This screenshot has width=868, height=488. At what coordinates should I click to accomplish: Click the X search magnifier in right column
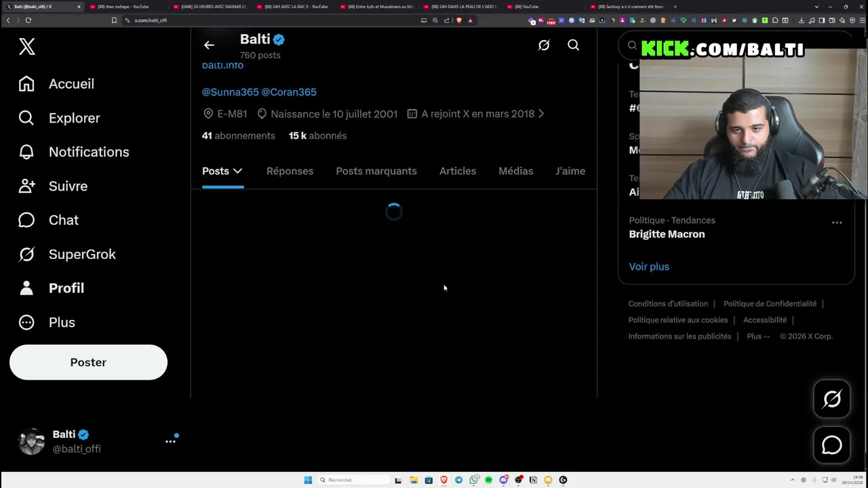632,45
